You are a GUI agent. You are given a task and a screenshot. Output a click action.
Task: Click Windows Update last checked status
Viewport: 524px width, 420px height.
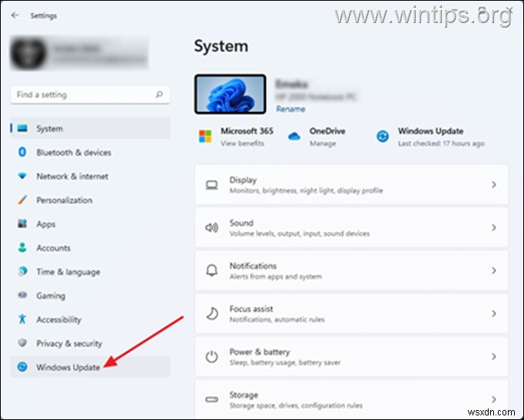click(x=441, y=144)
